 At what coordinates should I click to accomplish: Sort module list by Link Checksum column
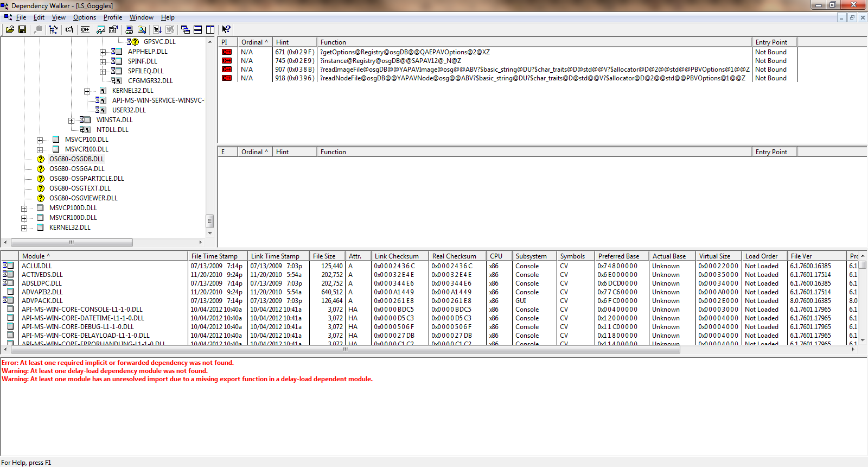(400, 256)
